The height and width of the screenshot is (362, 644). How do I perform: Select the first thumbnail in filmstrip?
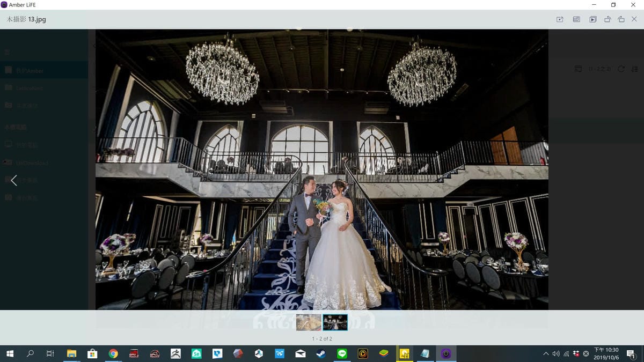coord(309,322)
